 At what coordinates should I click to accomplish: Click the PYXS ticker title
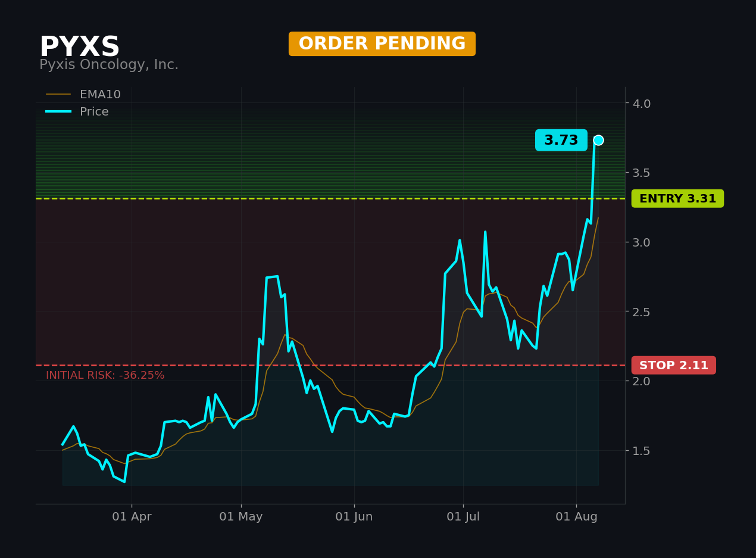point(80,47)
